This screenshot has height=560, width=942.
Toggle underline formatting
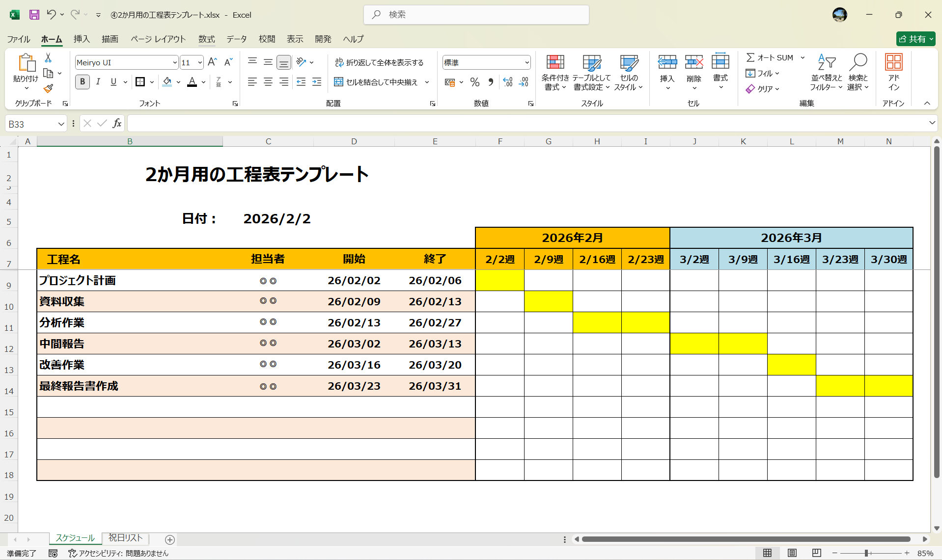tap(113, 82)
